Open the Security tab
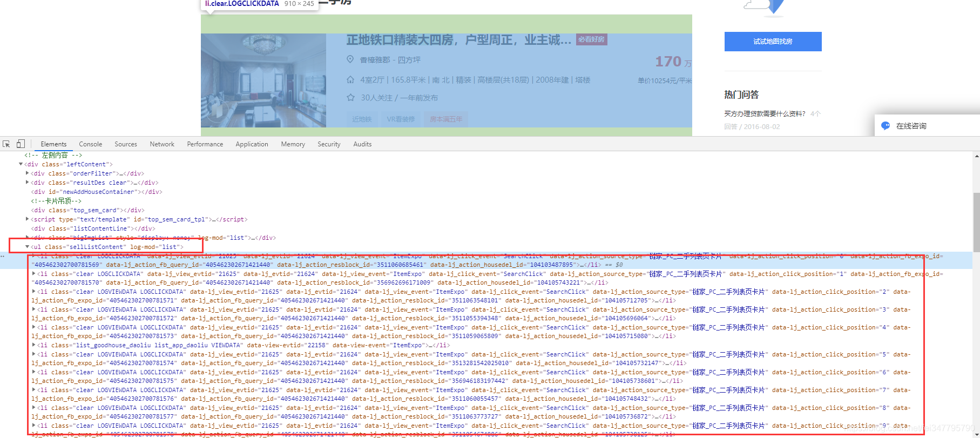The height and width of the screenshot is (438, 980). point(329,144)
